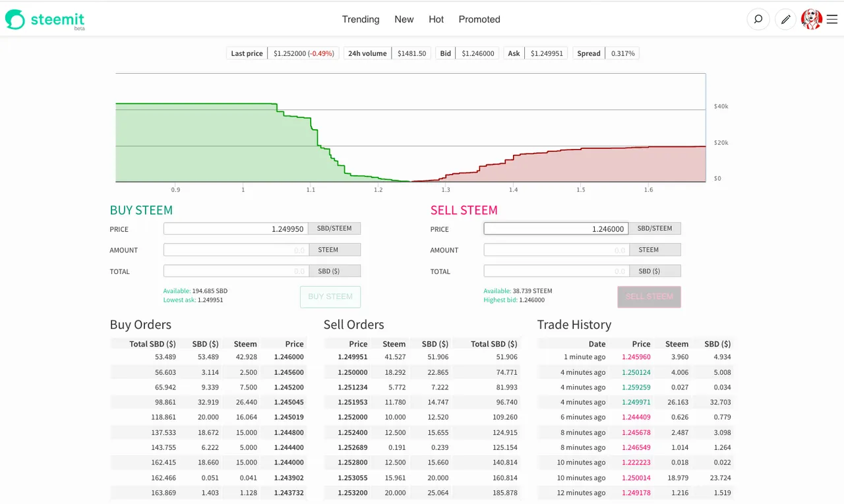844x504 pixels.
Task: Click the BUY STEEM button
Action: pyautogui.click(x=330, y=296)
